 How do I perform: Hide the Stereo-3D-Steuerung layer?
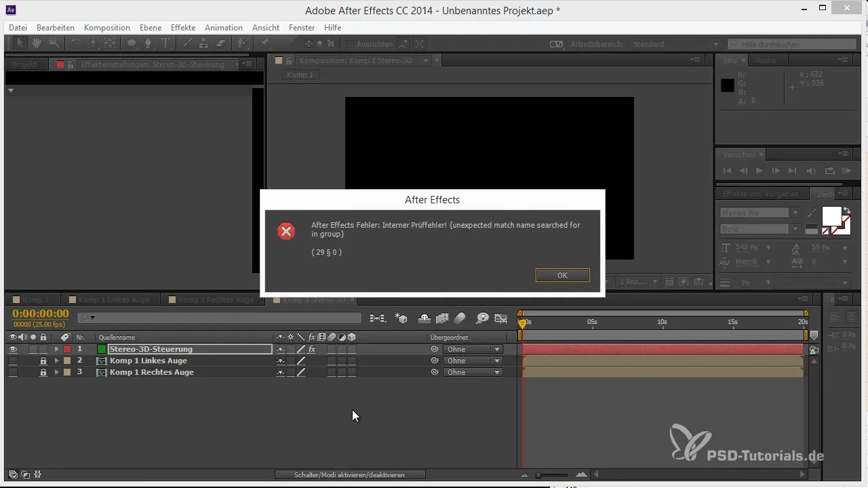click(x=12, y=350)
